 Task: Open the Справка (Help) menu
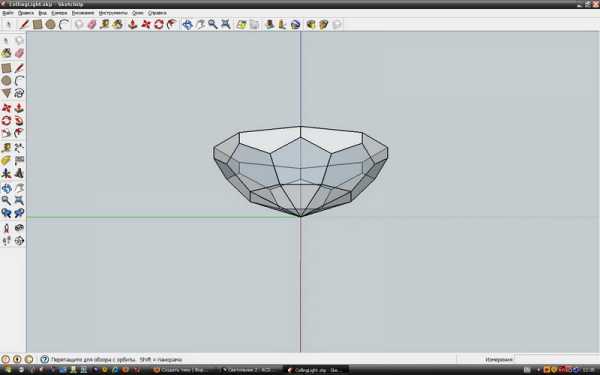pos(157,13)
